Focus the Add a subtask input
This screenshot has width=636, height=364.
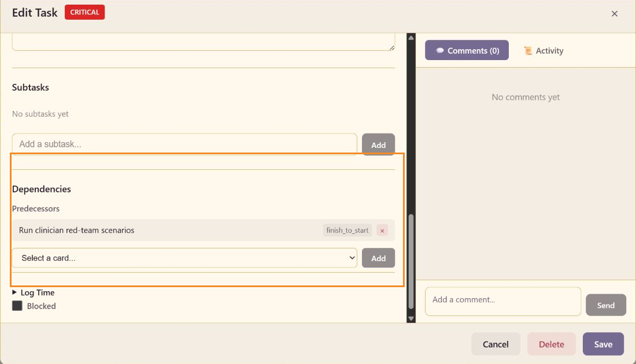[x=184, y=144]
